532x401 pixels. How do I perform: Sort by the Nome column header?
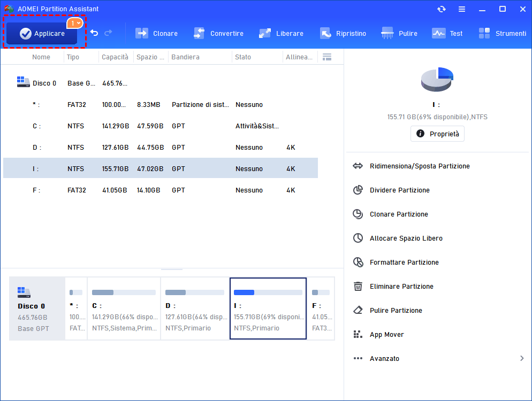[x=41, y=57]
